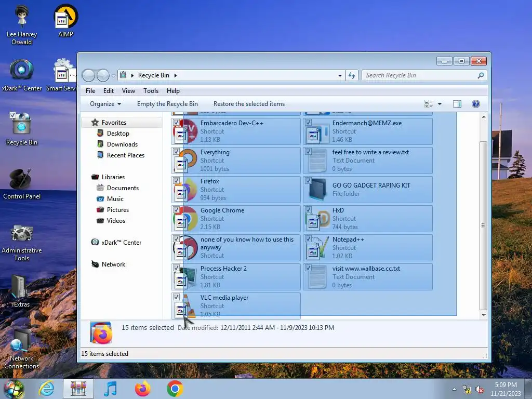Image resolution: width=532 pixels, height=399 pixels.
Task: Uncheck the feel free to write a review.txt checkbox
Action: click(x=308, y=152)
